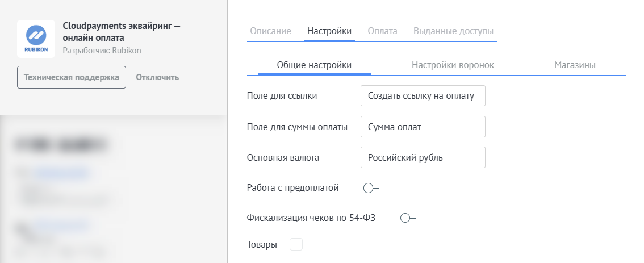Open the Описание tab
The width and height of the screenshot is (644, 263).
coord(271,31)
